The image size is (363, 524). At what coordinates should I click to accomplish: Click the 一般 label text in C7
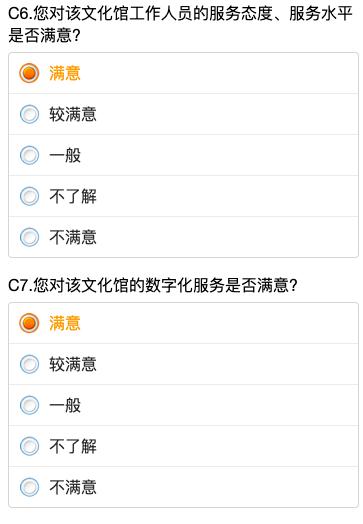(65, 405)
